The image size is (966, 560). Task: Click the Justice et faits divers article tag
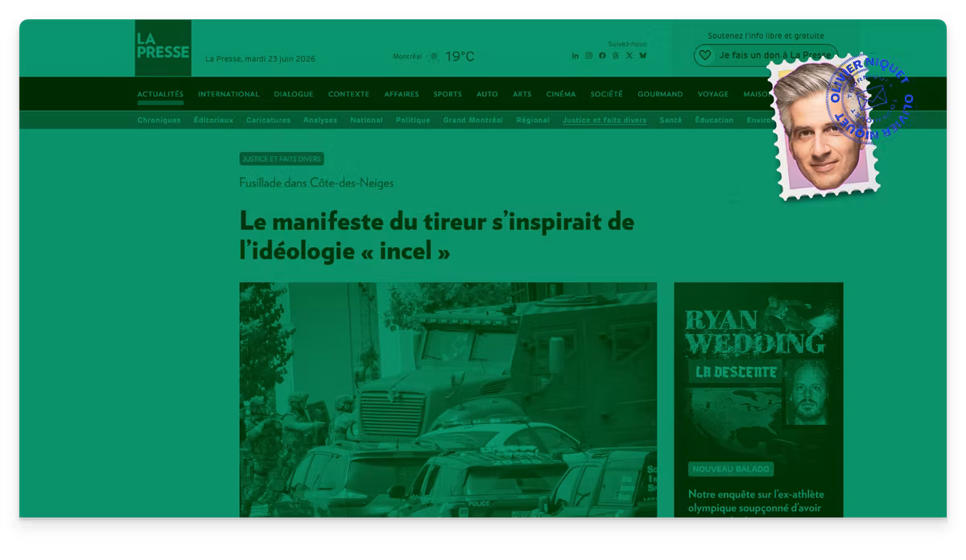coord(282,159)
